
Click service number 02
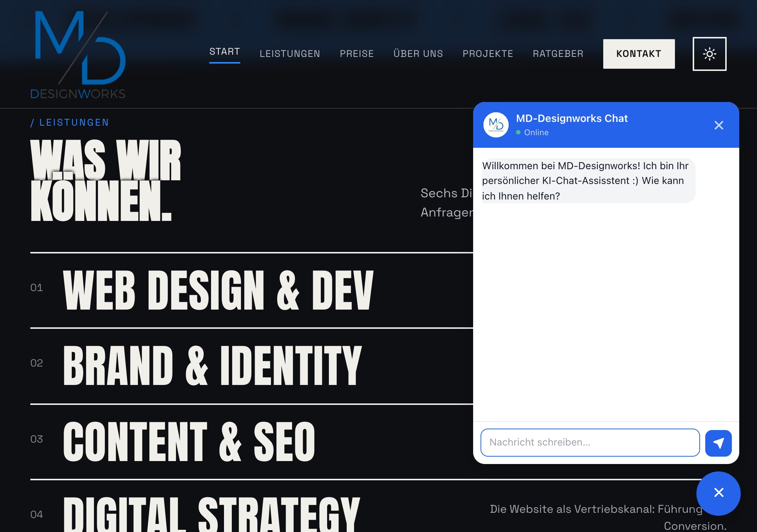pos(37,363)
